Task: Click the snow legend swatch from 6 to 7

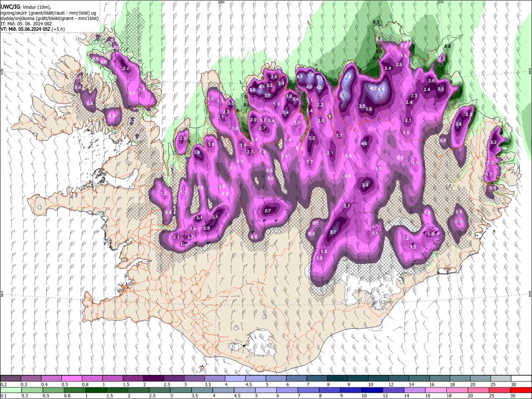Action: coord(296,379)
